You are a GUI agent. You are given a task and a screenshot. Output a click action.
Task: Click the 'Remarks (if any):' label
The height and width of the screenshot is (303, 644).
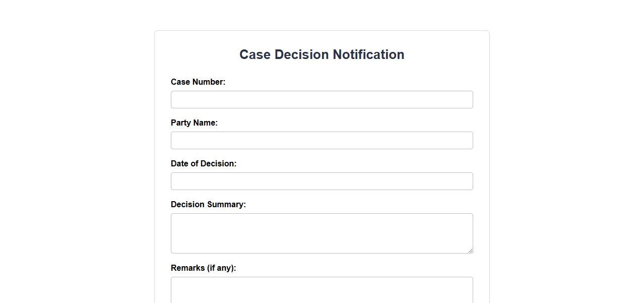click(203, 268)
